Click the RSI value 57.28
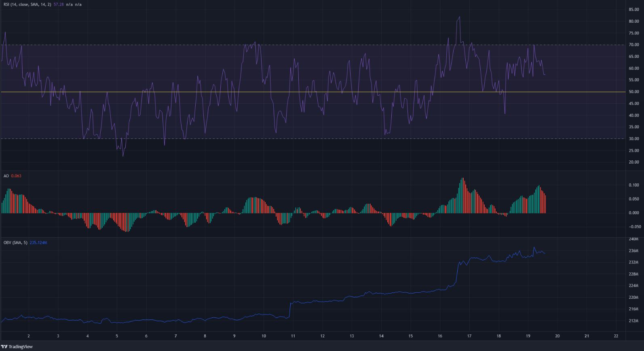Image resolution: width=644 pixels, height=351 pixels. tap(59, 4)
